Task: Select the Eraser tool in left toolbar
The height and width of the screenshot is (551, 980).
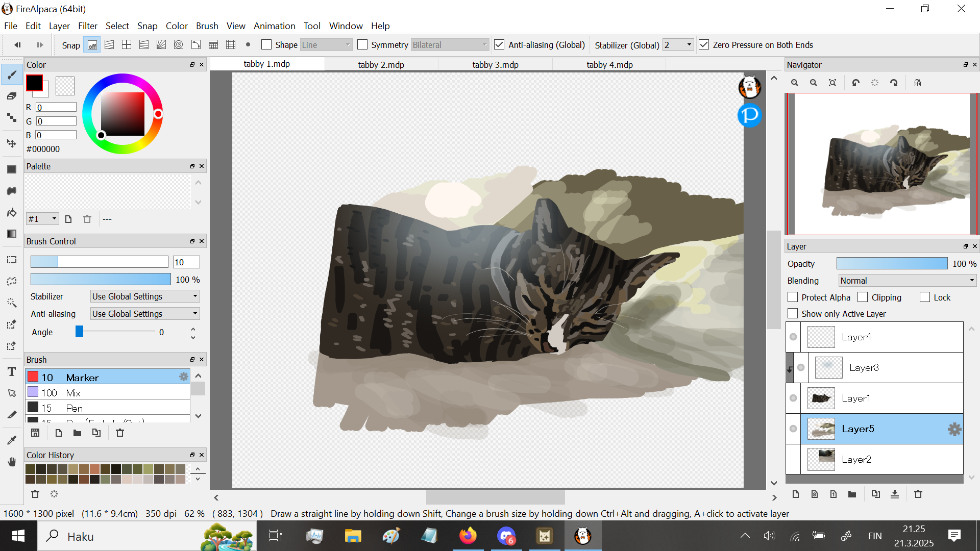Action: (12, 96)
